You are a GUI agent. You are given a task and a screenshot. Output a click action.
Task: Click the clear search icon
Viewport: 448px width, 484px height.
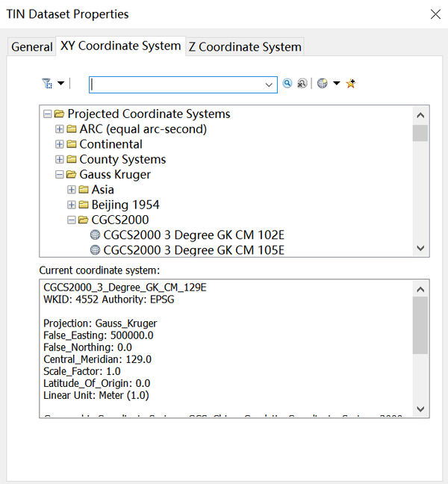click(302, 84)
